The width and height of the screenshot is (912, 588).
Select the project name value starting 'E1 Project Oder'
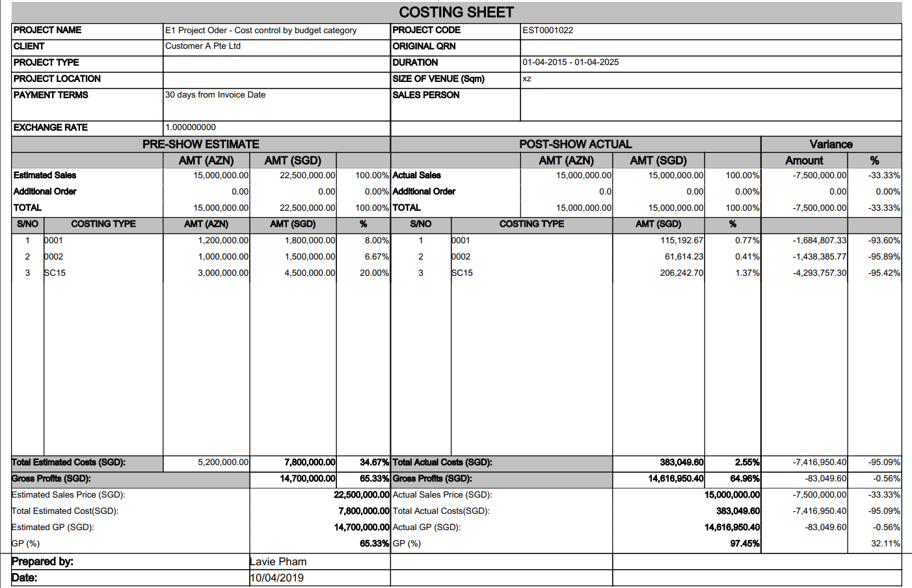point(261,30)
